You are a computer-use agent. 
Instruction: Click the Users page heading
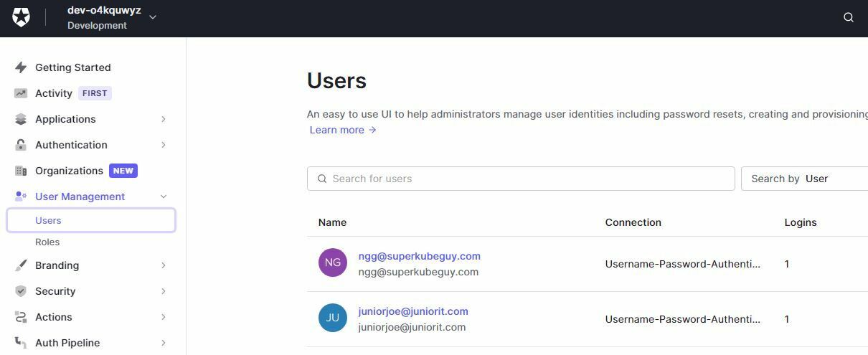point(336,80)
